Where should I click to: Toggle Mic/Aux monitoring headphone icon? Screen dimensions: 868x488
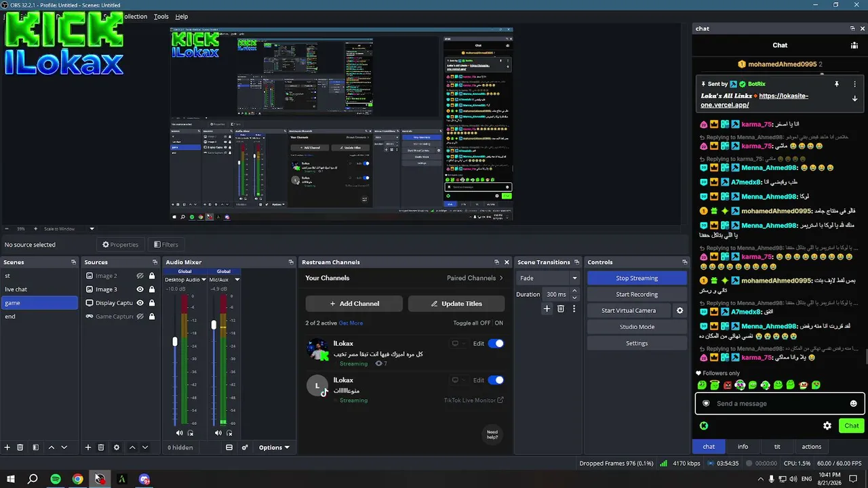pyautogui.click(x=229, y=432)
